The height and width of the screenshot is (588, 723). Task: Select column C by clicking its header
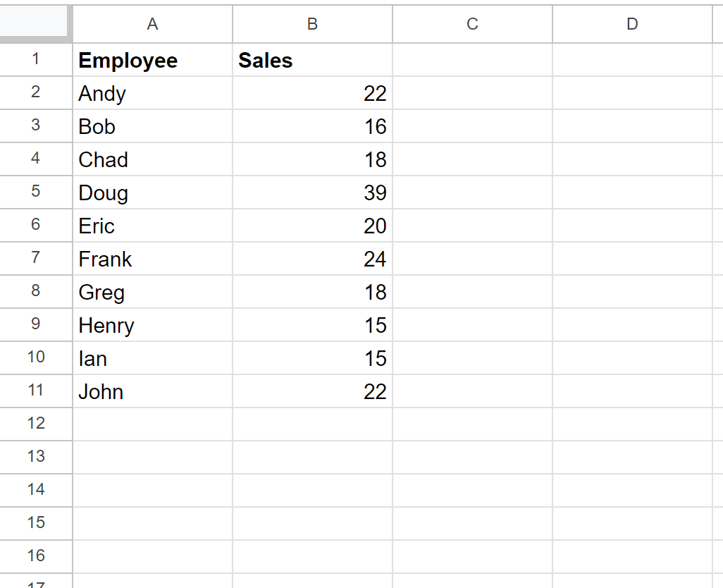pos(471,23)
